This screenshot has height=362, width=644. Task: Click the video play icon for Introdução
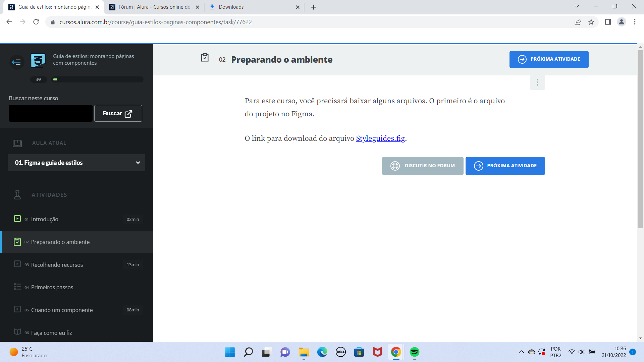tap(17, 219)
